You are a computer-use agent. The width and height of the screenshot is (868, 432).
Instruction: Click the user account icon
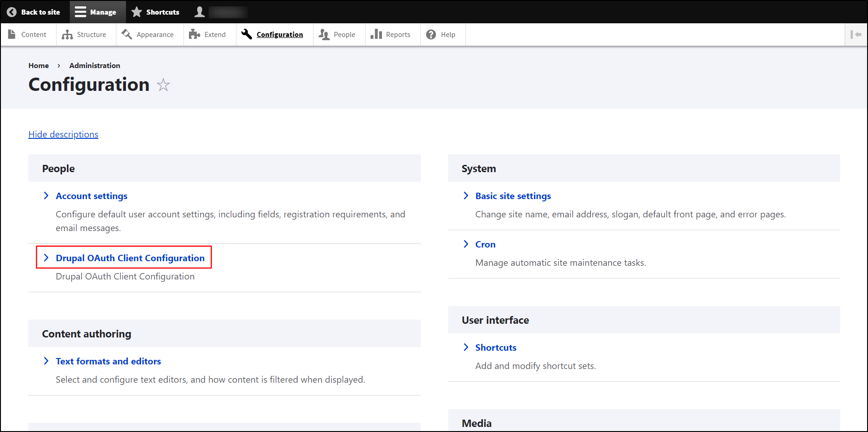pos(199,12)
